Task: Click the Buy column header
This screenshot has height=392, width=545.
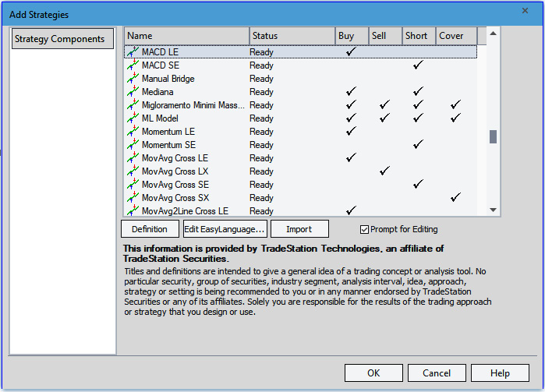Action: pos(352,36)
